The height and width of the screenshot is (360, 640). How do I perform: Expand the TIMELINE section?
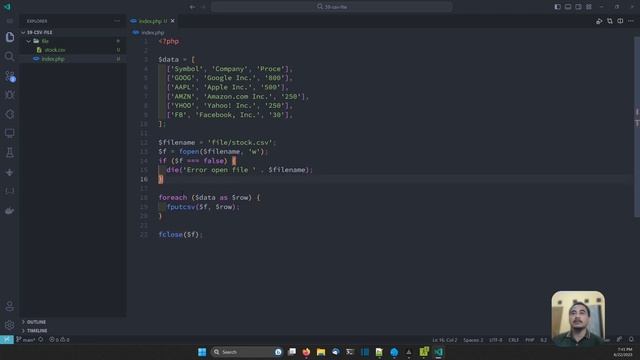pyautogui.click(x=73, y=331)
